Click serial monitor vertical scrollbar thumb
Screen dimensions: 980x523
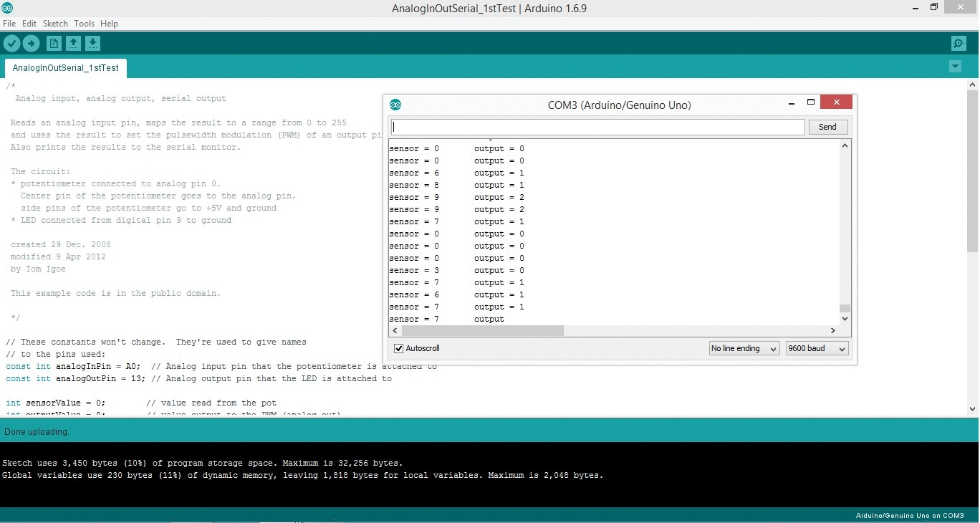[x=845, y=308]
